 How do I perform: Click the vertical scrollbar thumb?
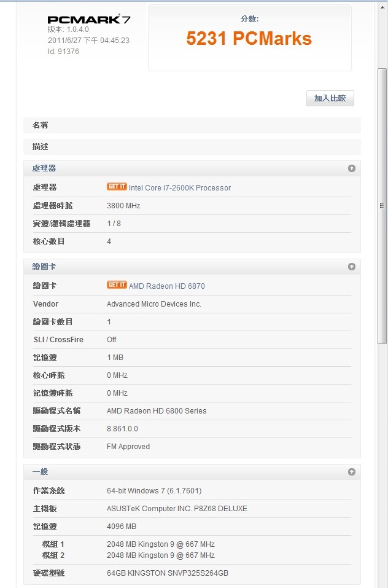[382, 205]
